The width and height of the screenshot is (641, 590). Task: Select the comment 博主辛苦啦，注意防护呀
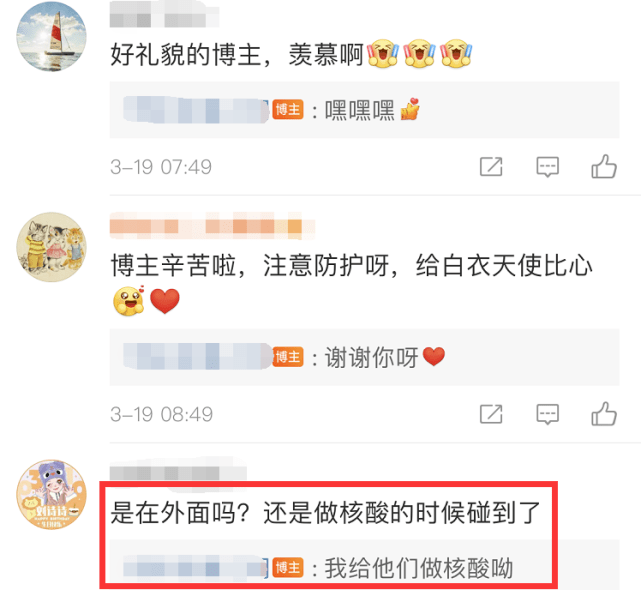click(352, 283)
